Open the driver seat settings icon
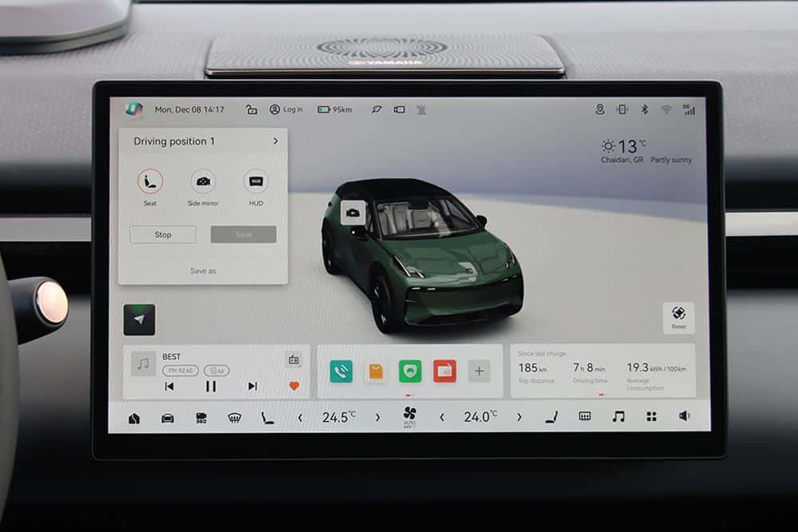The width and height of the screenshot is (798, 532). pos(267,417)
